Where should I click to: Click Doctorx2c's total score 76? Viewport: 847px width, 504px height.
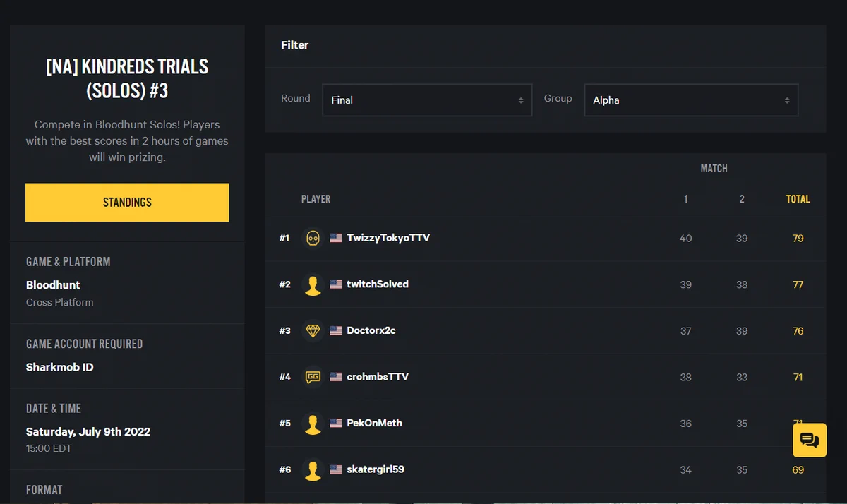pos(798,331)
